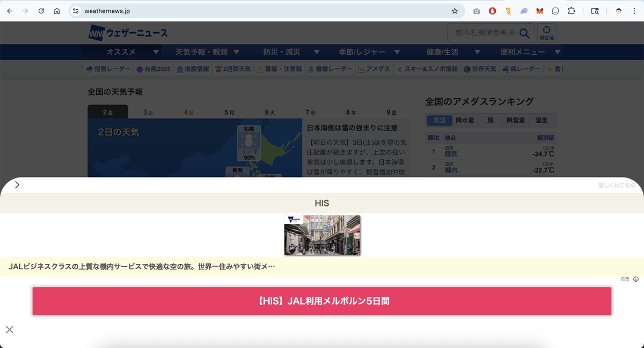Reload the weathernews.jp page
The width and height of the screenshot is (644, 348).
(41, 11)
